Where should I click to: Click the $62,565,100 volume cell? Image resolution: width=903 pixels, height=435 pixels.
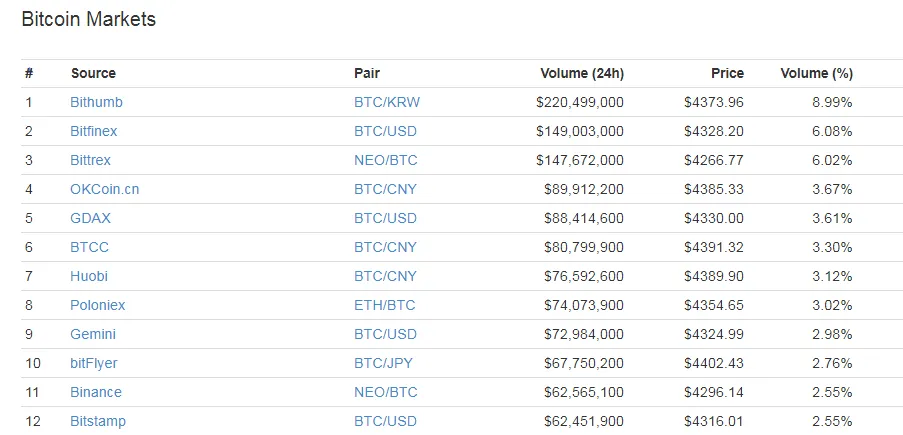584,392
